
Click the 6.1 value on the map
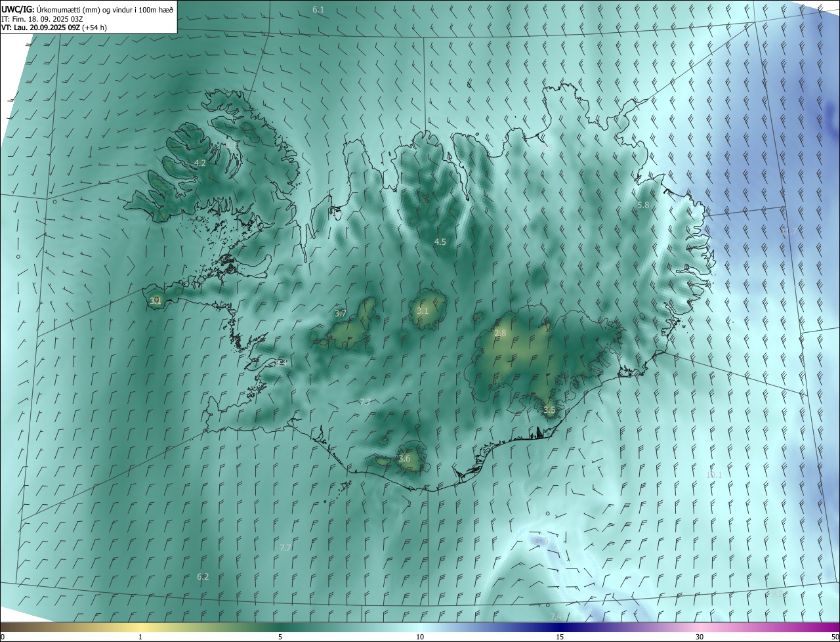(318, 10)
